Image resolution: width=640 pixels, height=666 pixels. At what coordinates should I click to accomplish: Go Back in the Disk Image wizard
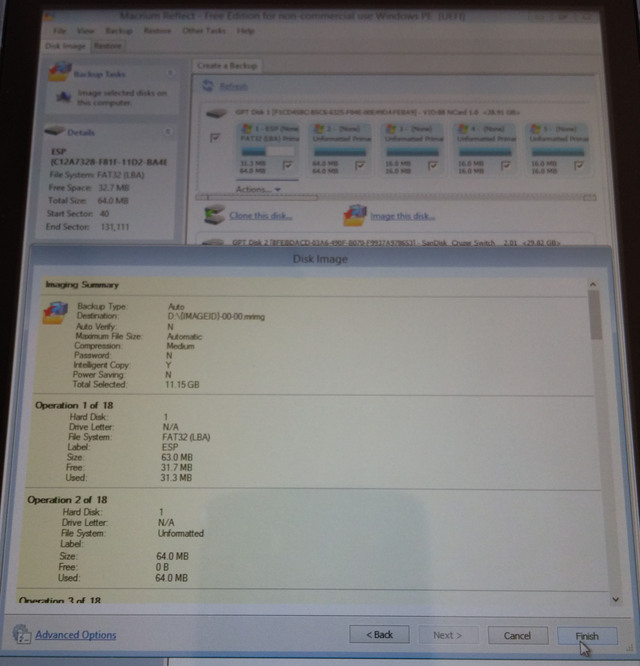click(379, 635)
